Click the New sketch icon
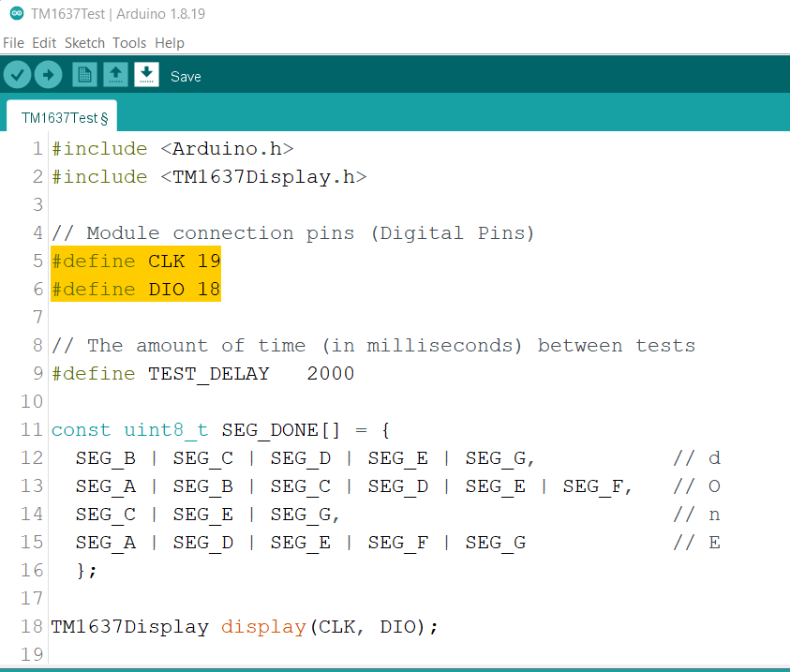 click(84, 75)
